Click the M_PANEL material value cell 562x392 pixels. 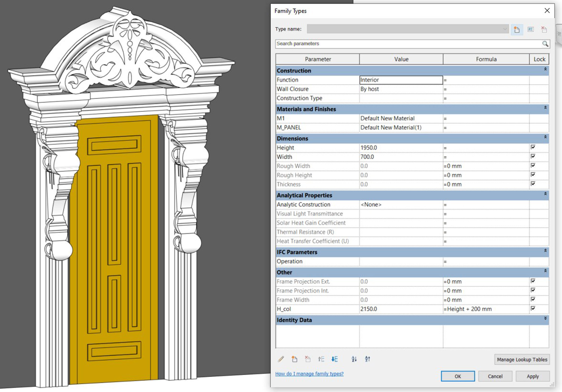pyautogui.click(x=401, y=128)
